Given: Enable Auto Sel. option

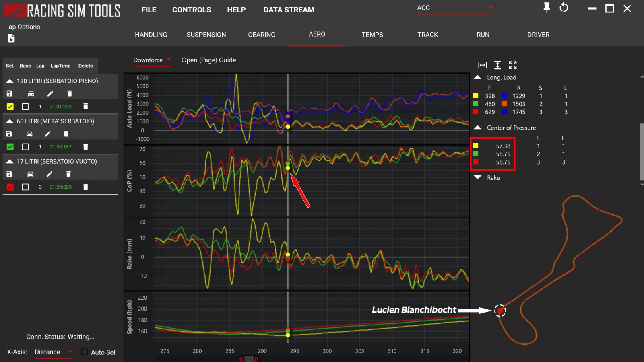Looking at the screenshot, I should [84, 352].
